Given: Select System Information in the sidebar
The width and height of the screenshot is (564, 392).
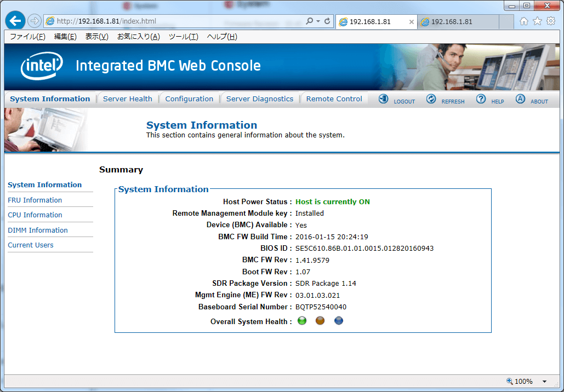Looking at the screenshot, I should click(x=44, y=185).
